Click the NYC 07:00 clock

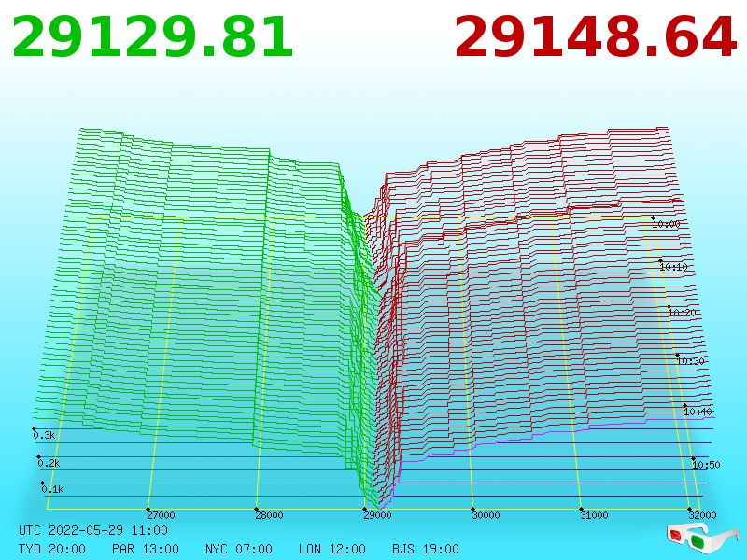pos(239,549)
